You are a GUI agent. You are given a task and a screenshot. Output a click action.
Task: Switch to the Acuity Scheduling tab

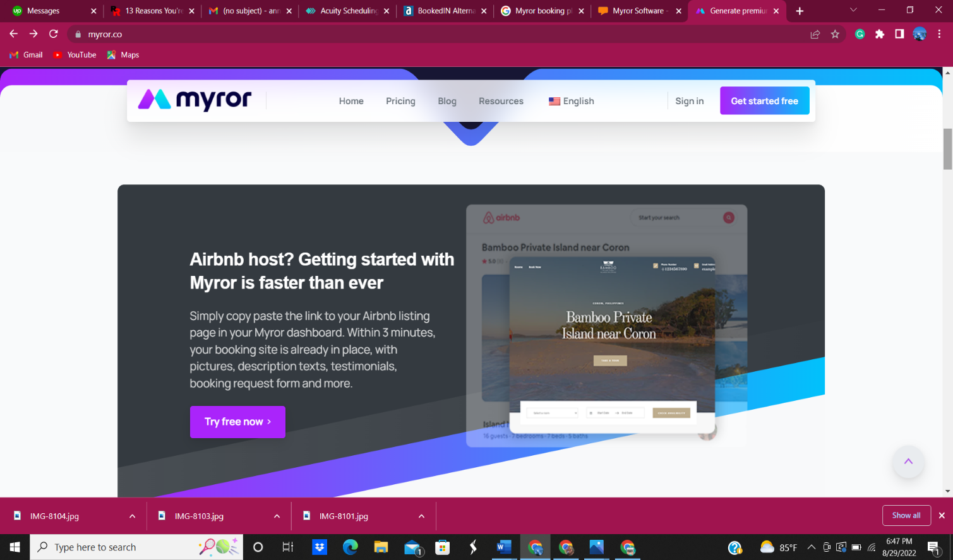349,11
